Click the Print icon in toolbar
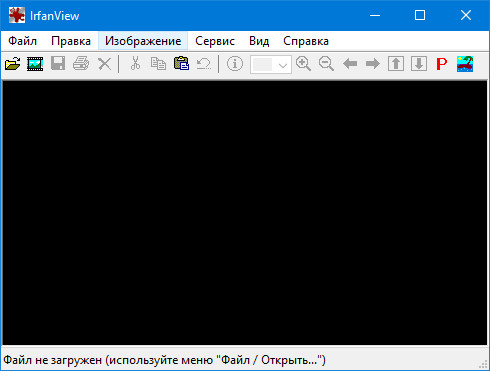 point(81,63)
